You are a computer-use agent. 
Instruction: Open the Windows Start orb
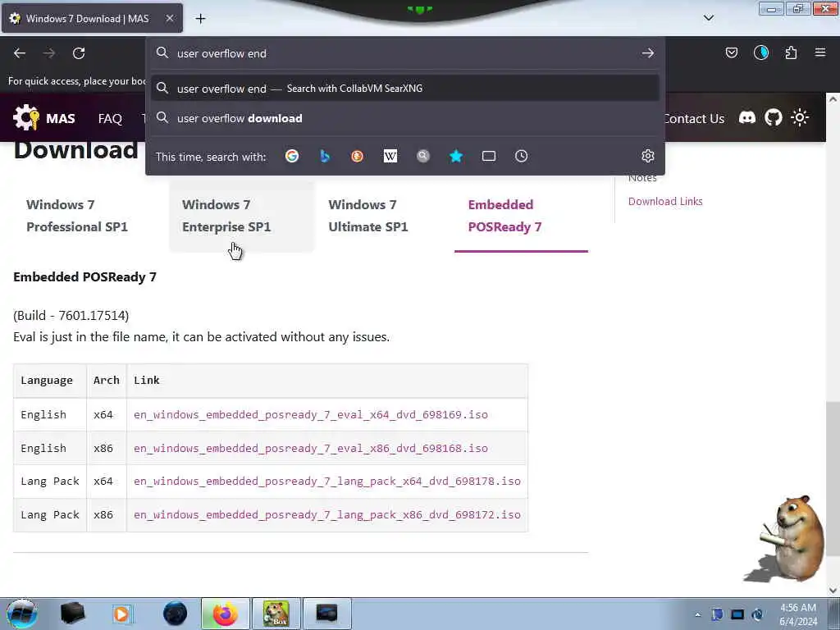coord(21,614)
